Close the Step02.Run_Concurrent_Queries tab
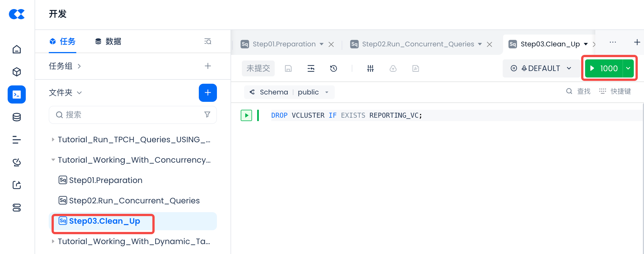Viewport: 644px width, 254px height. 489,44
